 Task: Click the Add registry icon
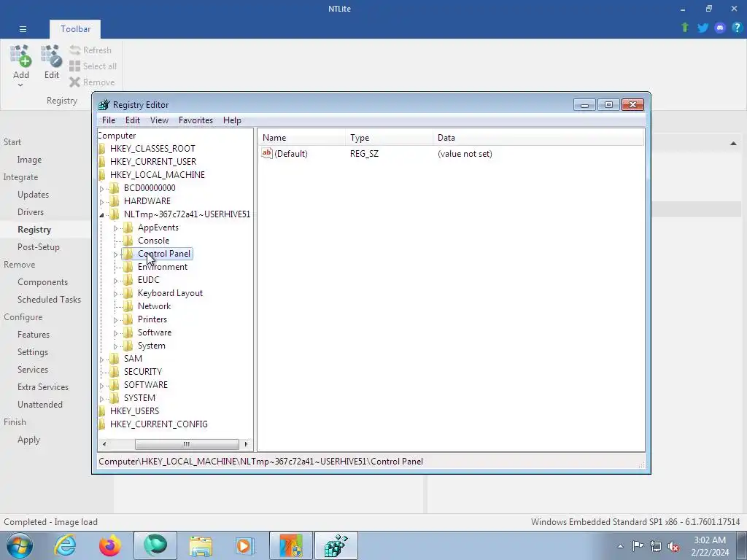coord(21,56)
